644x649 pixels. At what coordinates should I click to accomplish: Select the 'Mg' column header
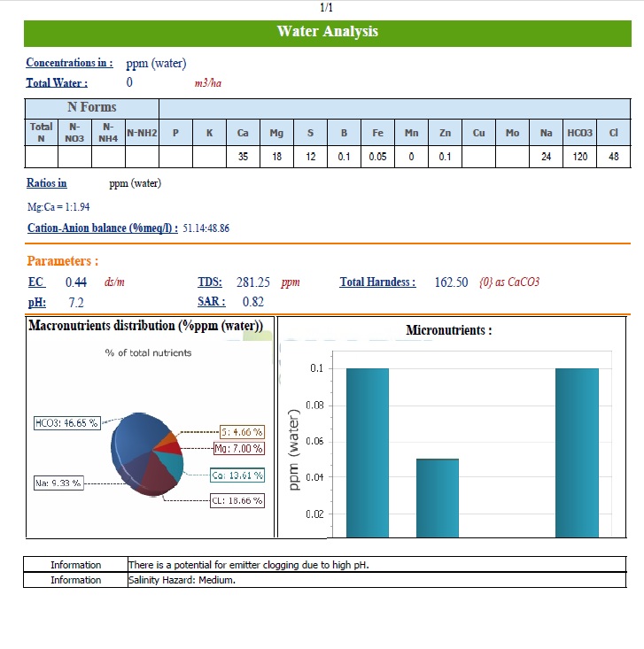(x=276, y=133)
